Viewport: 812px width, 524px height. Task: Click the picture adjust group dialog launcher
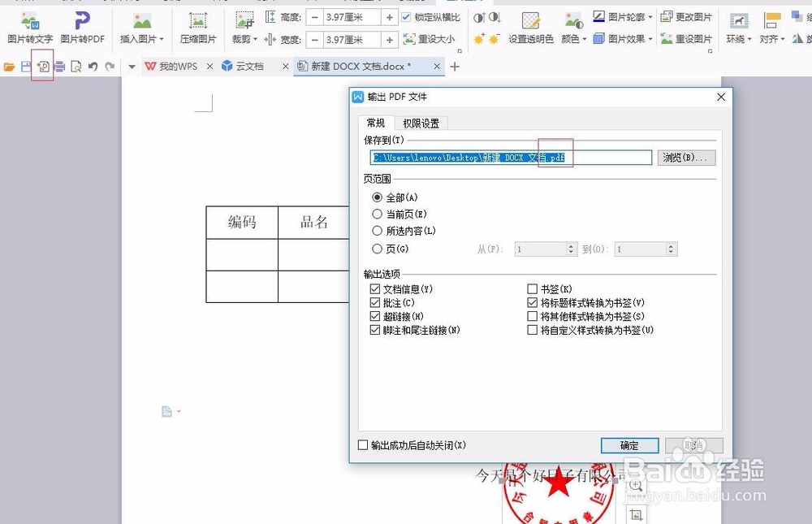pos(710,51)
